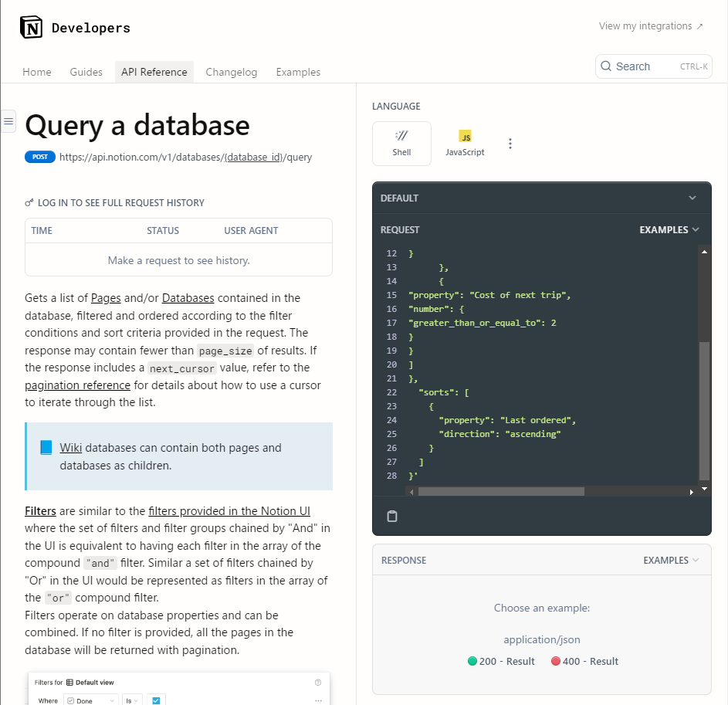728x705 pixels.
Task: Click the info icon in filter preview
Action: pos(317,683)
